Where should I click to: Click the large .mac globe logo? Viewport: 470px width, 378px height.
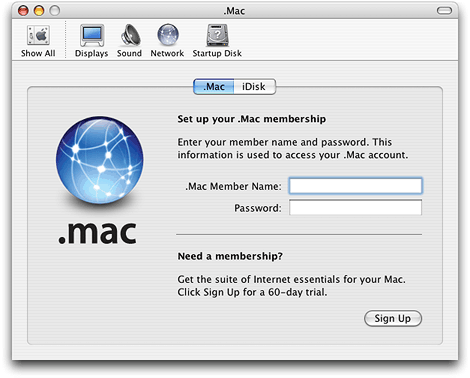point(100,160)
